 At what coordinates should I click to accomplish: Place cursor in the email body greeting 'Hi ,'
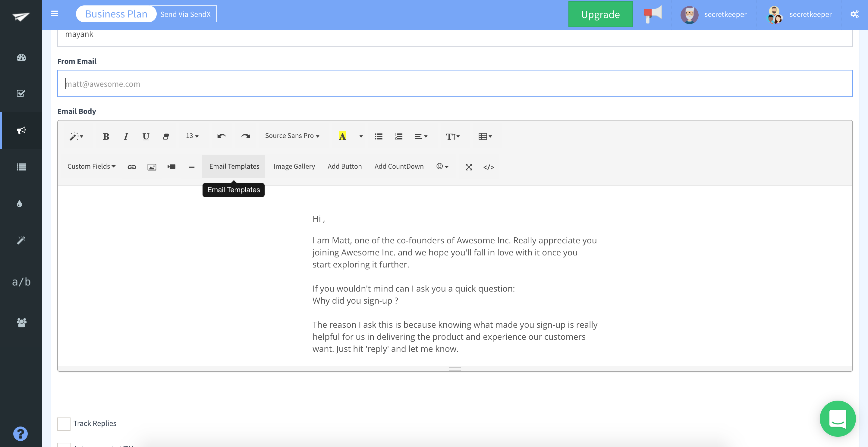(319, 219)
